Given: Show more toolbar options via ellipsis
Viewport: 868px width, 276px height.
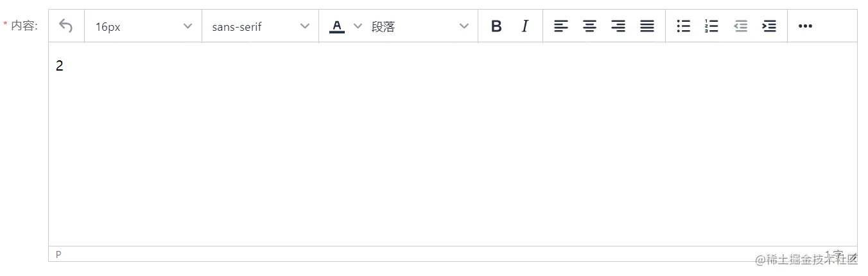Looking at the screenshot, I should coord(805,26).
